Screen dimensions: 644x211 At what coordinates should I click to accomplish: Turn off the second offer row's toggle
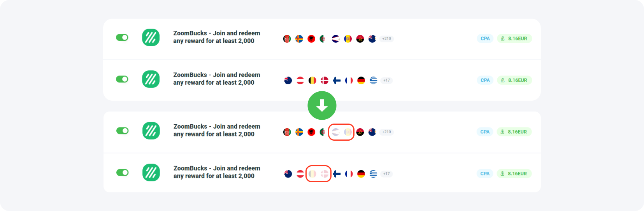coord(122,79)
